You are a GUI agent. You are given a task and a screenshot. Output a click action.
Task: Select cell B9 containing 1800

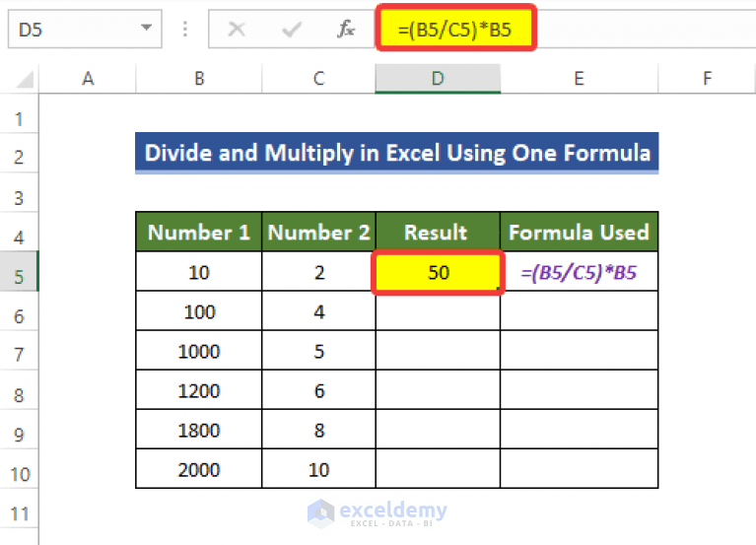199,430
